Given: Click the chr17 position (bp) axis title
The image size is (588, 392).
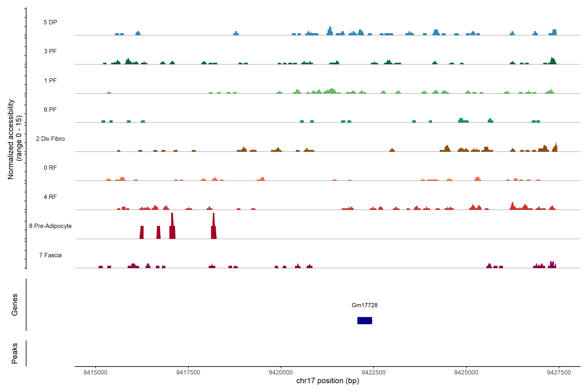Looking at the screenshot, I should pos(327,381).
